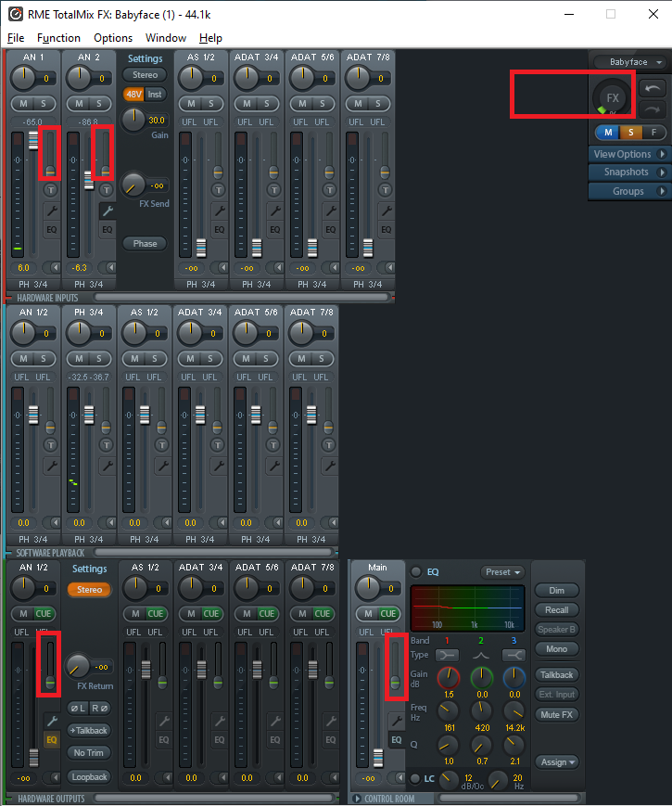Open the Options menu
Screen dimensions: 672x806
pos(113,38)
